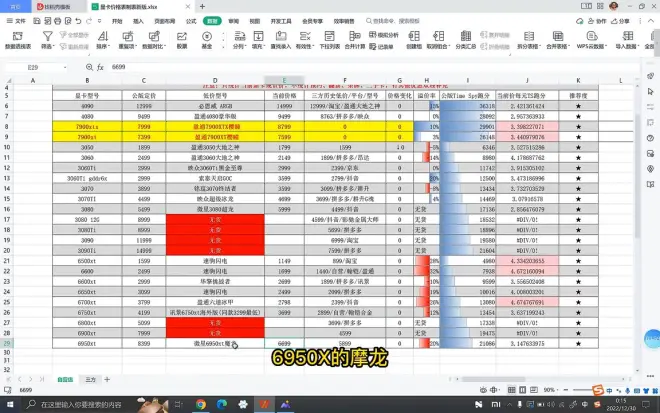Expand the 填充 dropdown arrow

tap(264, 47)
